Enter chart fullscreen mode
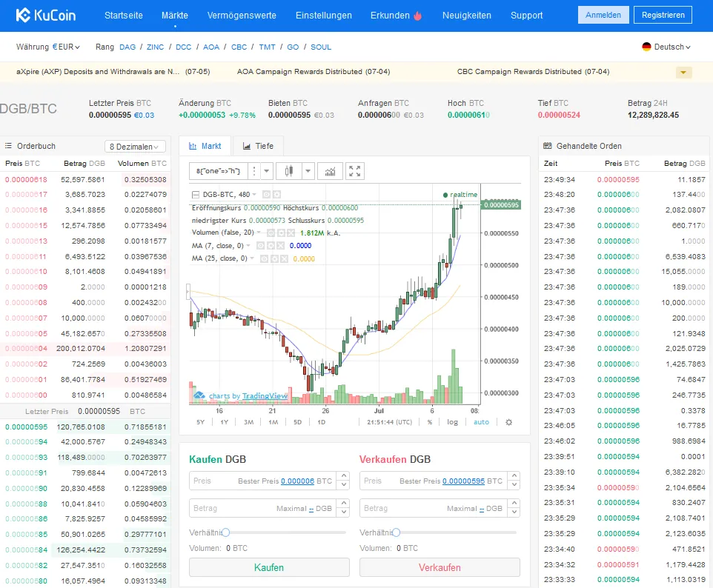The image size is (713, 588). (x=355, y=171)
